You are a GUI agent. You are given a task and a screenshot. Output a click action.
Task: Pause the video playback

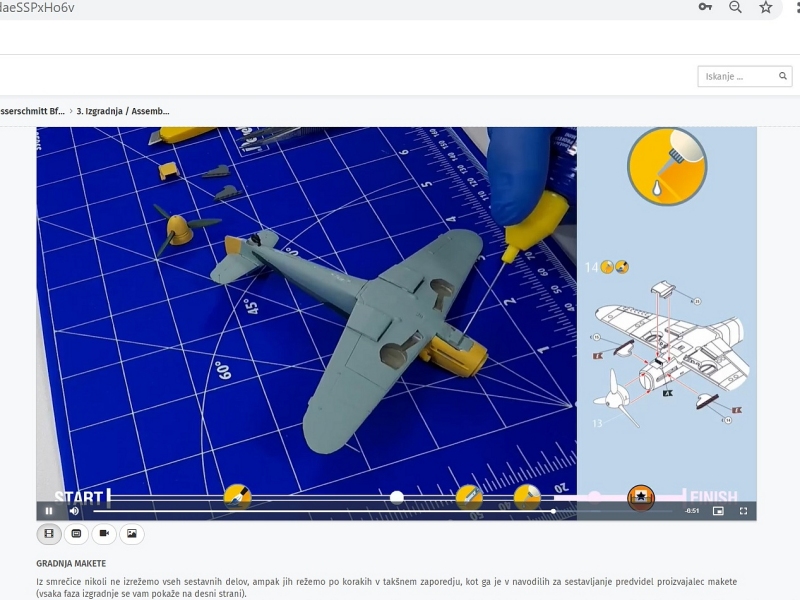point(49,511)
